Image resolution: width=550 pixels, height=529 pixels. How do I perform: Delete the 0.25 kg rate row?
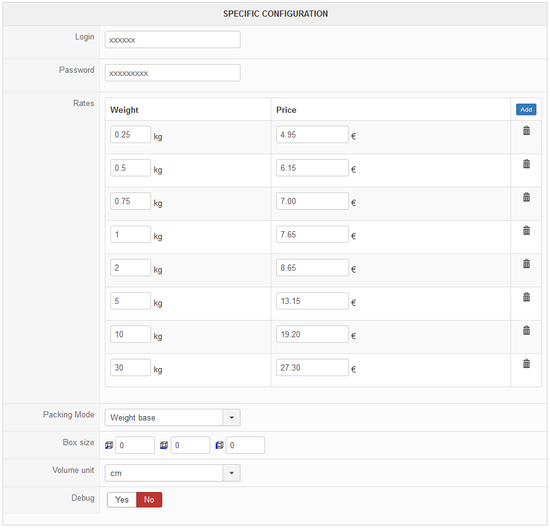pyautogui.click(x=526, y=130)
